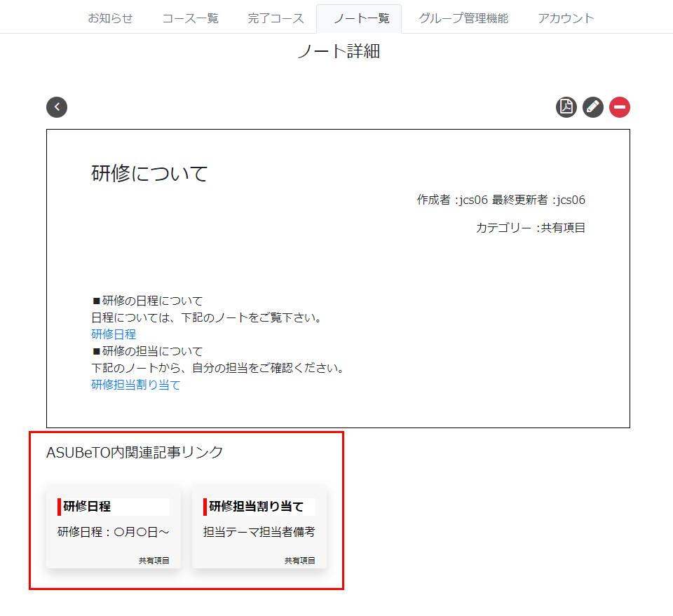Open the 研修担当割り当て related article card title
Viewport: 673px width, 616px height.
257,507
